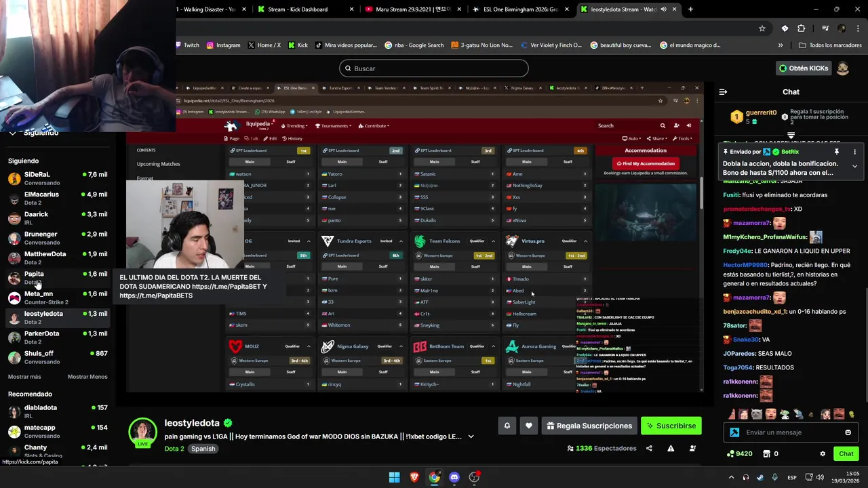Open ParkerDota channel in sidebar

[58, 337]
